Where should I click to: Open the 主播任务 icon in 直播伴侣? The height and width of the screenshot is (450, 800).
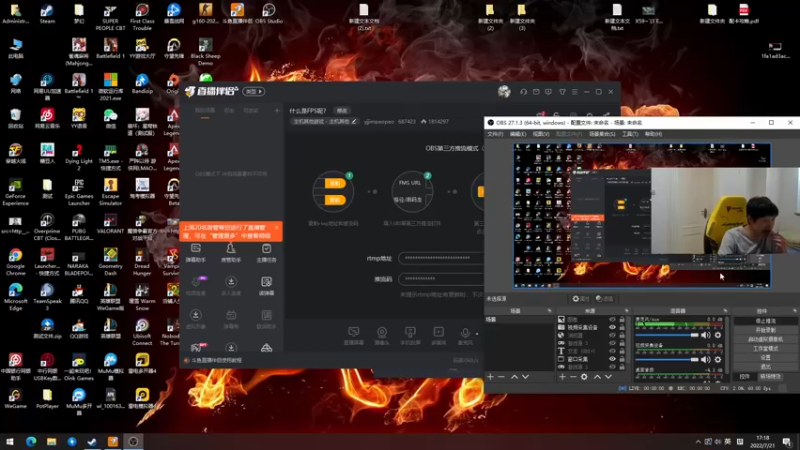(x=266, y=253)
